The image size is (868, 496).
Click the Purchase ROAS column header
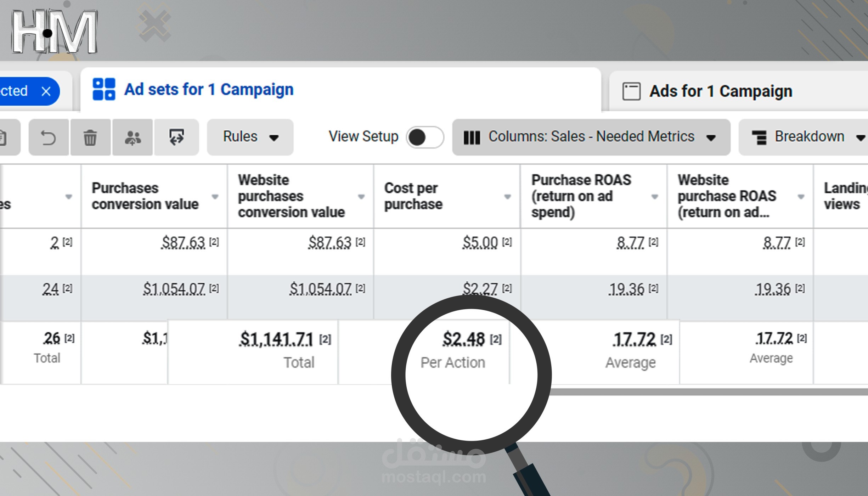pos(581,196)
